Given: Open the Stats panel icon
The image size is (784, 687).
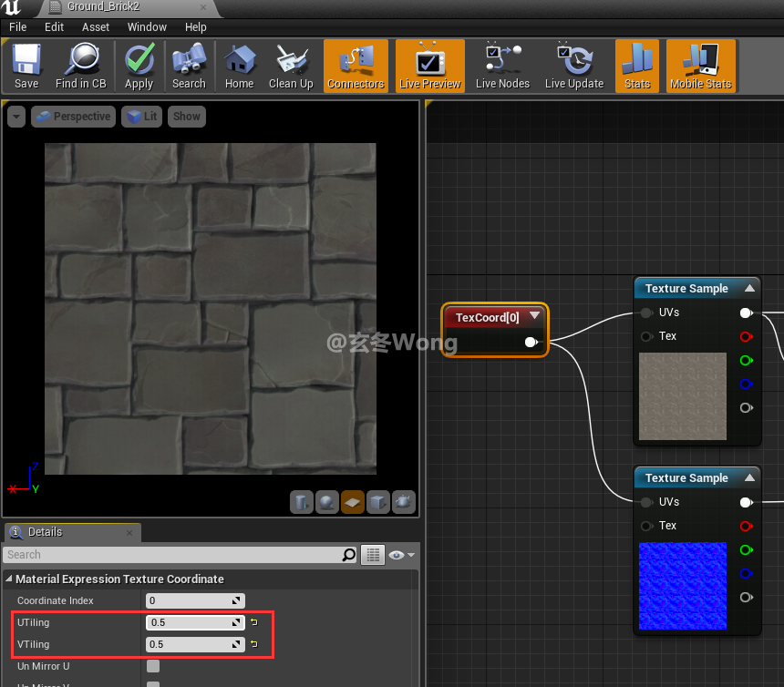Looking at the screenshot, I should click(x=636, y=65).
